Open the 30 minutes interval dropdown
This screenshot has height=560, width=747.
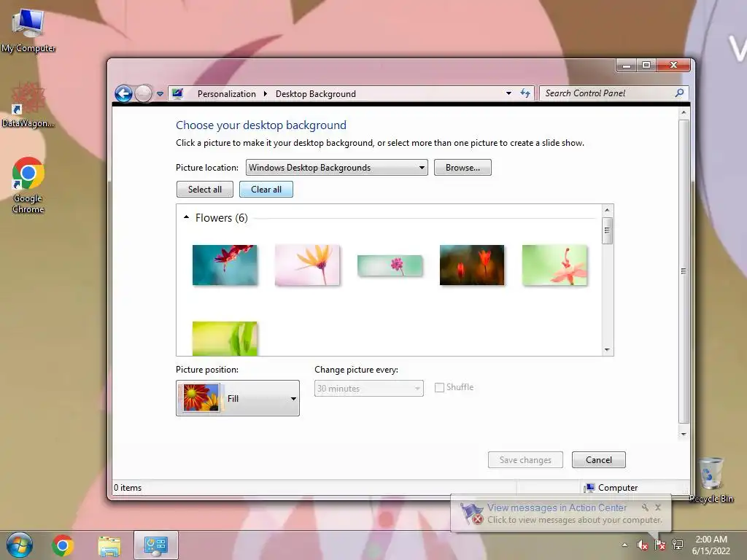coord(368,388)
